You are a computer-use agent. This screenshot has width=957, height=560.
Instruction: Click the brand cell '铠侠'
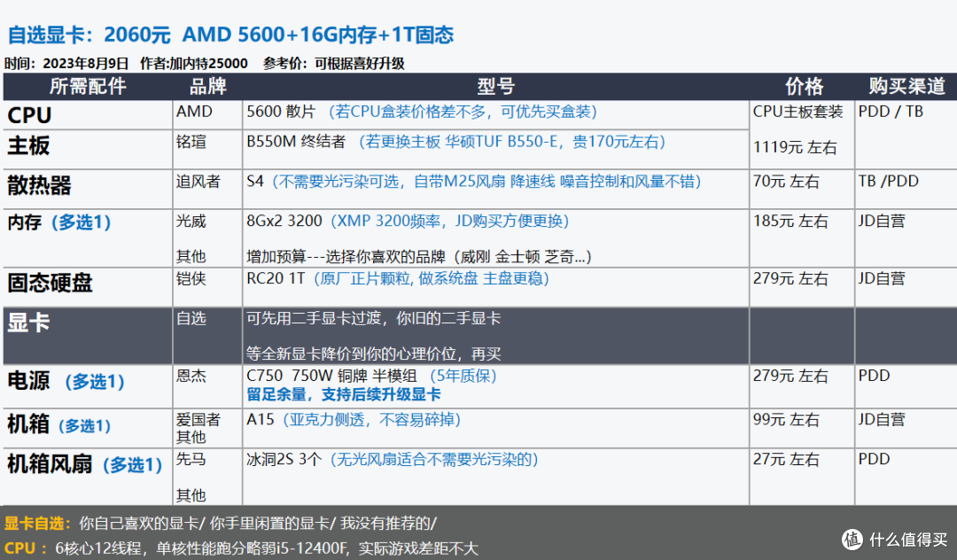[x=191, y=279]
